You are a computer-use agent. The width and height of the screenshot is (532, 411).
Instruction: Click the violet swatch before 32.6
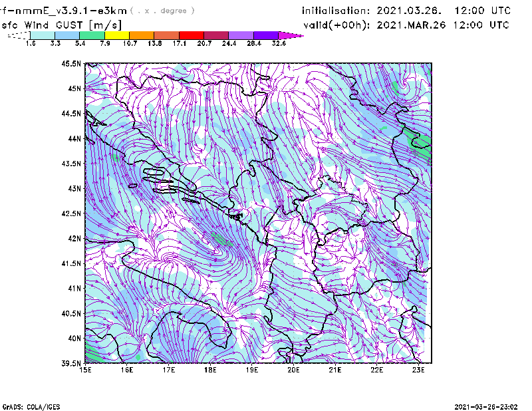pos(266,35)
